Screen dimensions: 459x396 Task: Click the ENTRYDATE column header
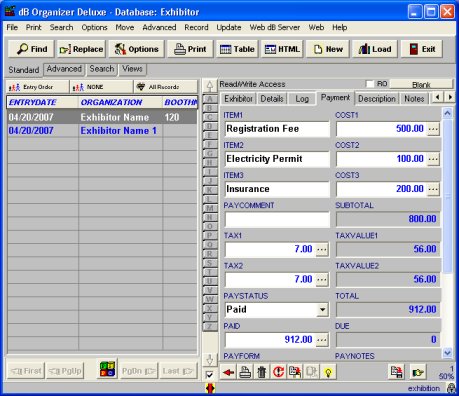point(42,102)
